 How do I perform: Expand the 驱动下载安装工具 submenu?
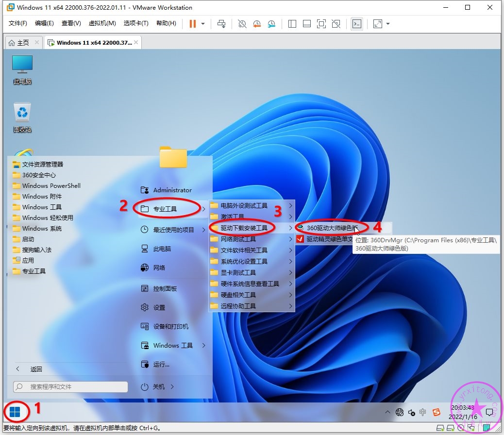[x=252, y=228]
